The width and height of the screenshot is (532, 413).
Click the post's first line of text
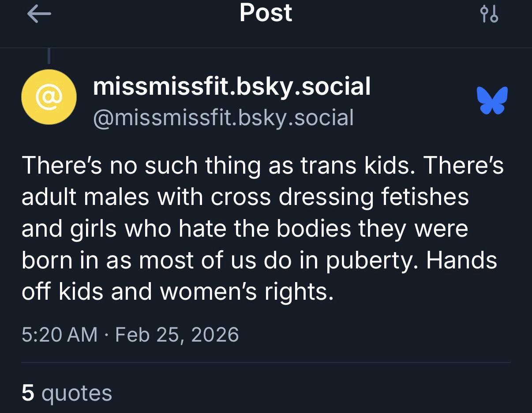(x=262, y=166)
